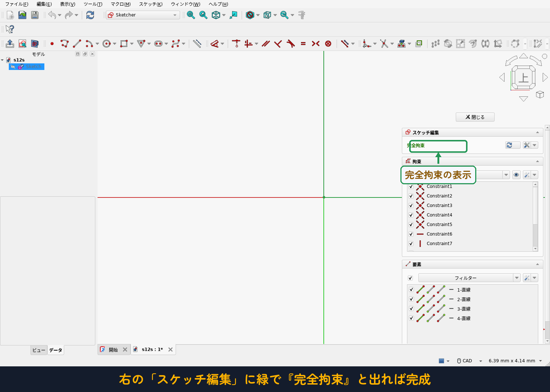Click the external geometry tool
Viewport: 550px width, 392px height.
coord(401,44)
